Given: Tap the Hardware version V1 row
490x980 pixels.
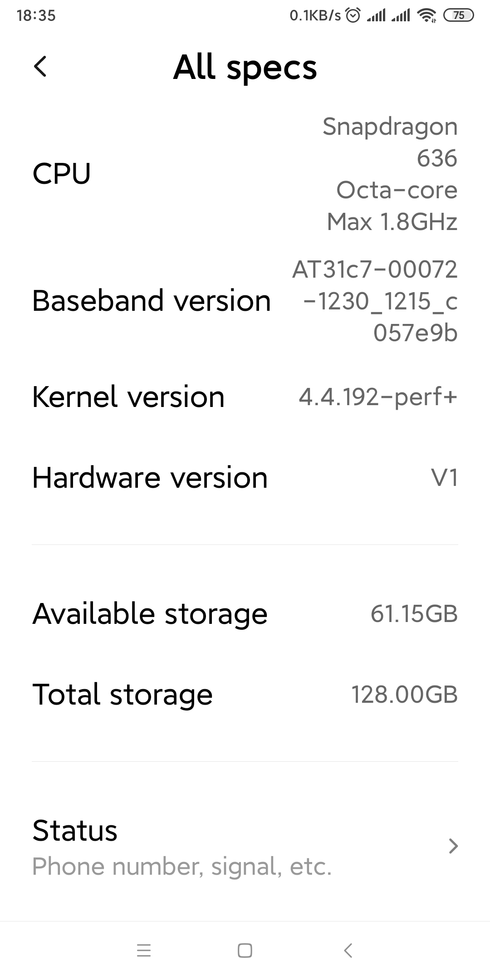Looking at the screenshot, I should (x=245, y=478).
